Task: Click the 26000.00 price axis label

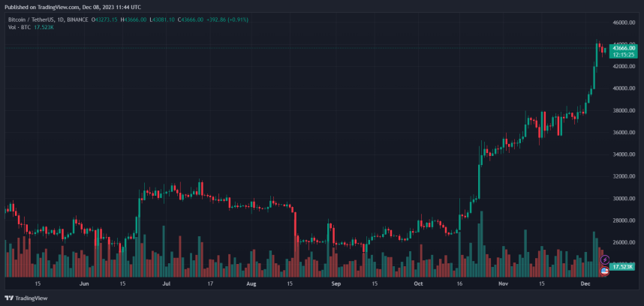Action: pyautogui.click(x=624, y=242)
